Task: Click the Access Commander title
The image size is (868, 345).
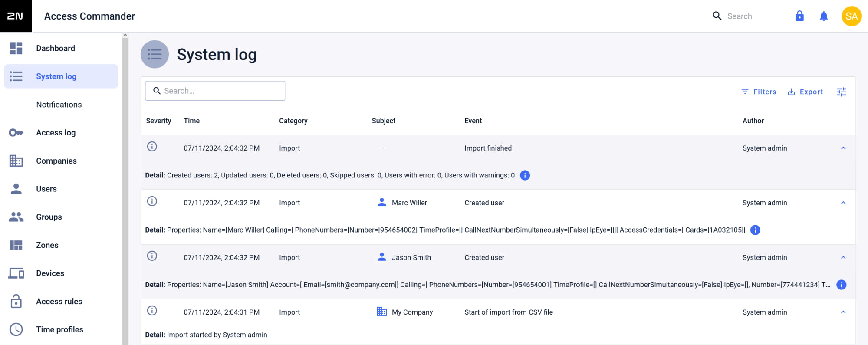Action: coord(89,16)
